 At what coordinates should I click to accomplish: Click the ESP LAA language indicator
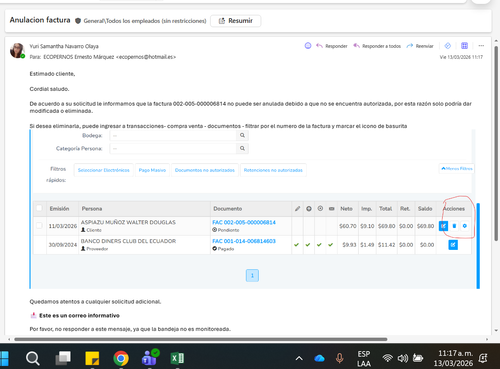[363, 359]
